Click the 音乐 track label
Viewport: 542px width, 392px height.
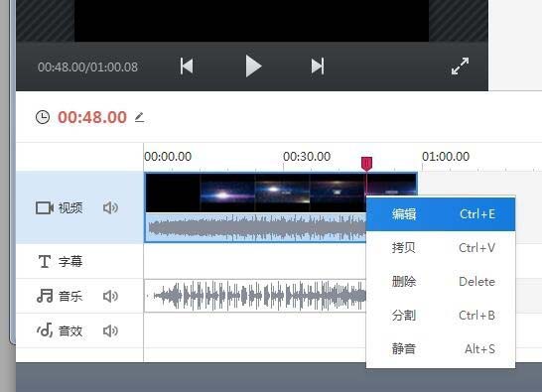click(x=70, y=297)
